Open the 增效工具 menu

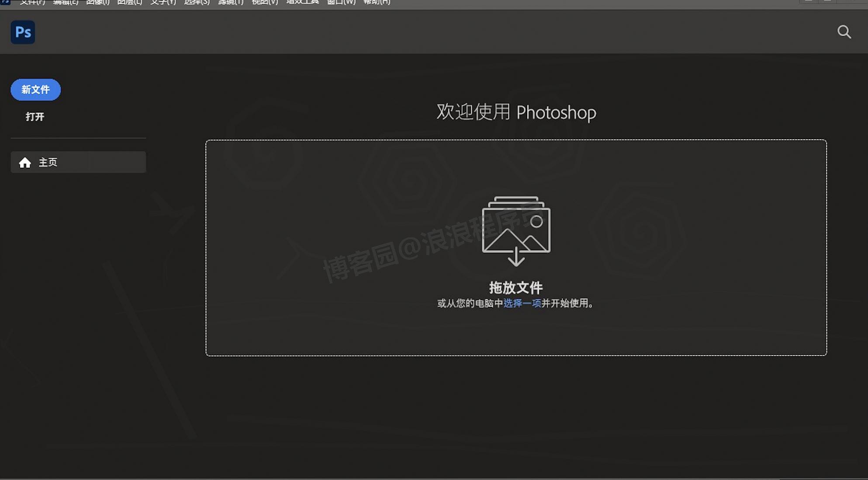point(302,2)
